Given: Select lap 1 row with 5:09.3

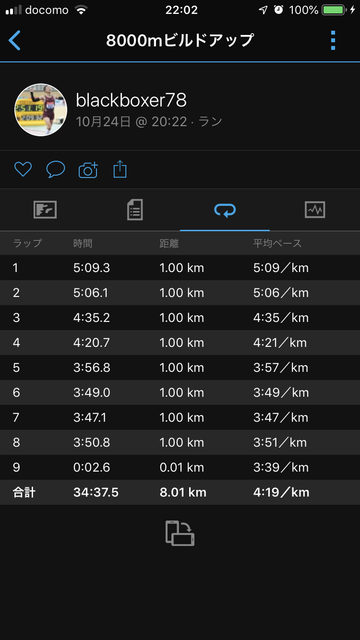Looking at the screenshot, I should 180,268.
